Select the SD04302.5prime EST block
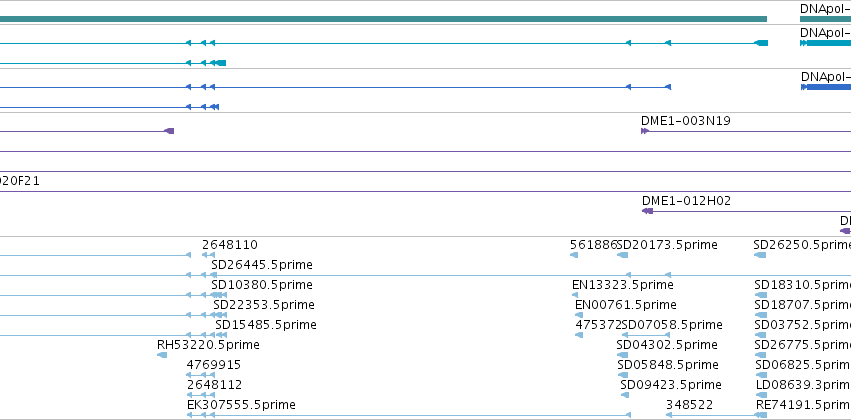The height and width of the screenshot is (420, 851). click(x=623, y=355)
